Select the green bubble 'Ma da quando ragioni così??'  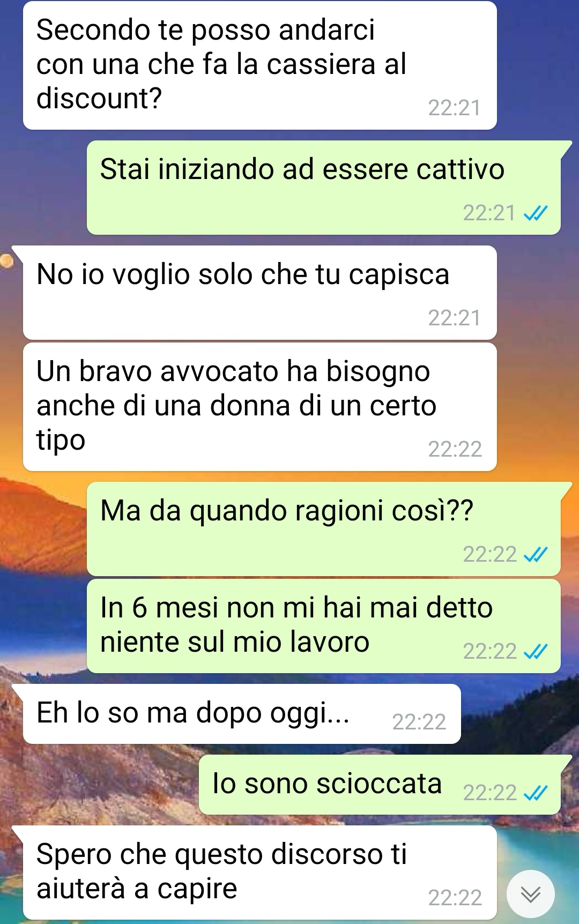click(324, 529)
